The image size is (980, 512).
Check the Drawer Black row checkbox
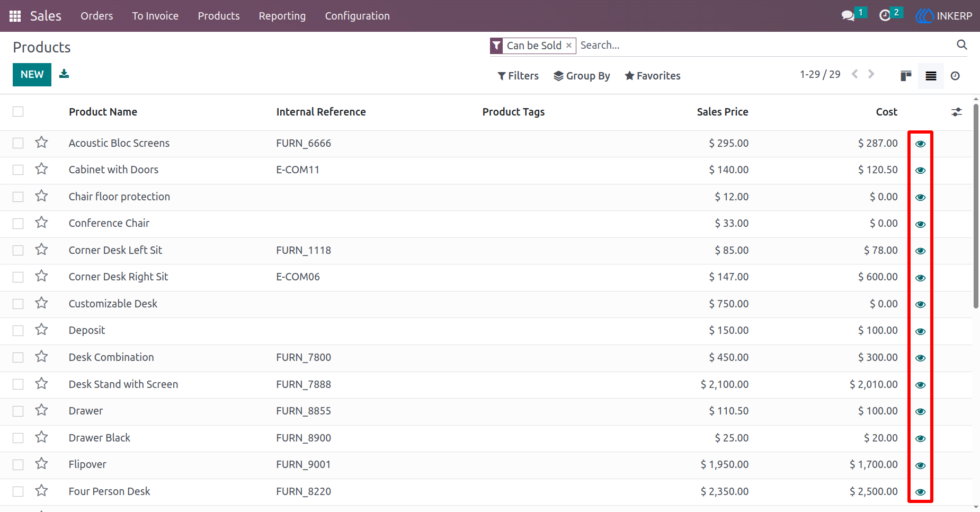tap(18, 438)
